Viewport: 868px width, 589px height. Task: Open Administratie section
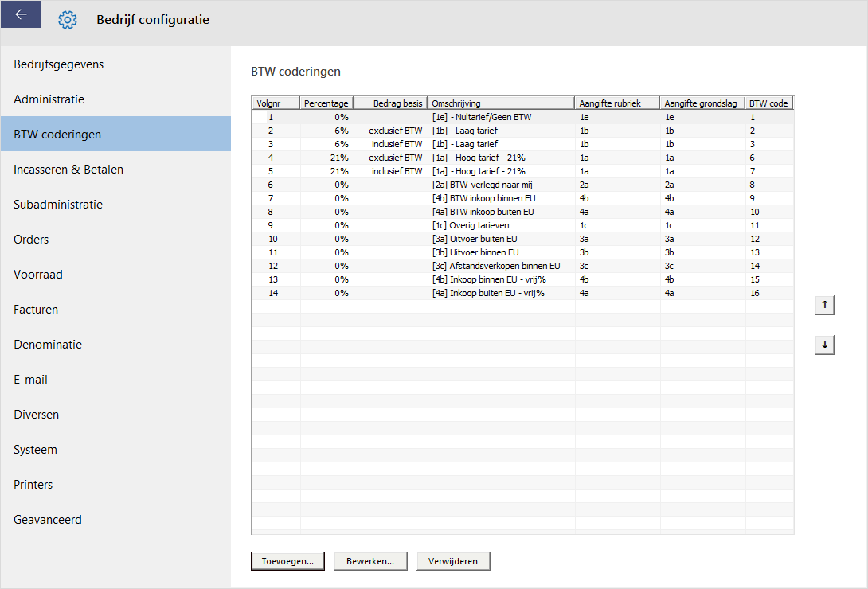[115, 99]
